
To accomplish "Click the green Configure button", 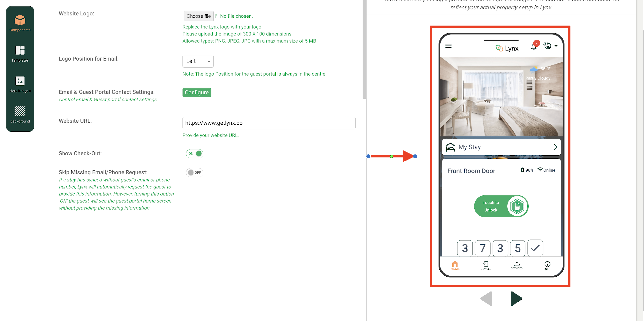I will (x=196, y=92).
